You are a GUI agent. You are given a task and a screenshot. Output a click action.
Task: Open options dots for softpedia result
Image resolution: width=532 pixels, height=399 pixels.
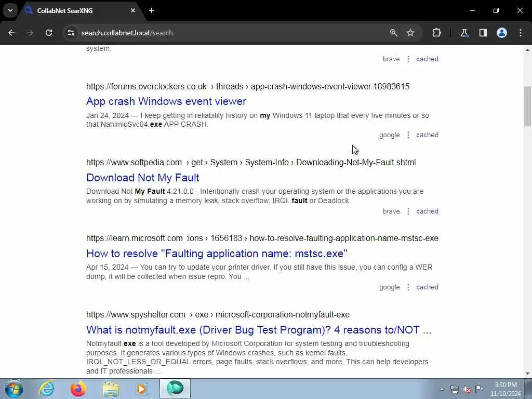tap(408, 211)
